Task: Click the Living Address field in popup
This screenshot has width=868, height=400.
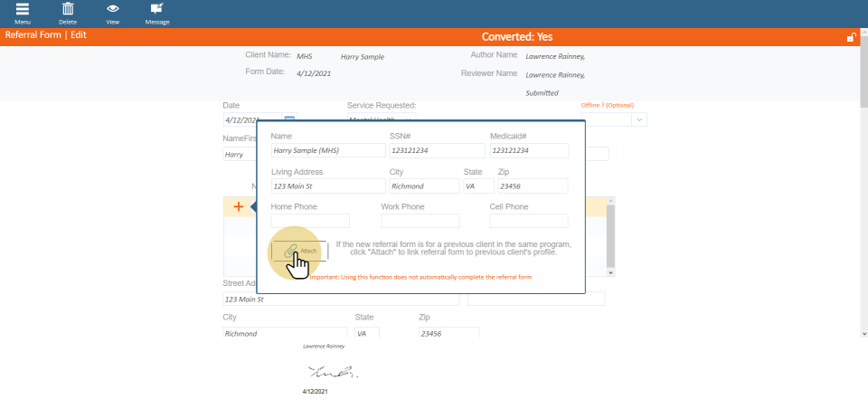Action: click(x=327, y=186)
